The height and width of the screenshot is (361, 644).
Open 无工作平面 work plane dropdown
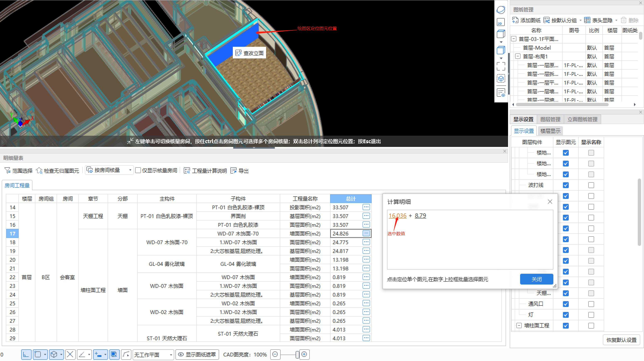click(x=153, y=355)
